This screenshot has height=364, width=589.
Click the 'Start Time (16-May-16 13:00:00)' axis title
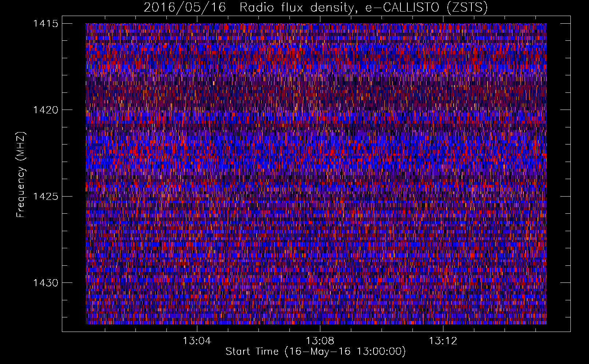pyautogui.click(x=316, y=352)
